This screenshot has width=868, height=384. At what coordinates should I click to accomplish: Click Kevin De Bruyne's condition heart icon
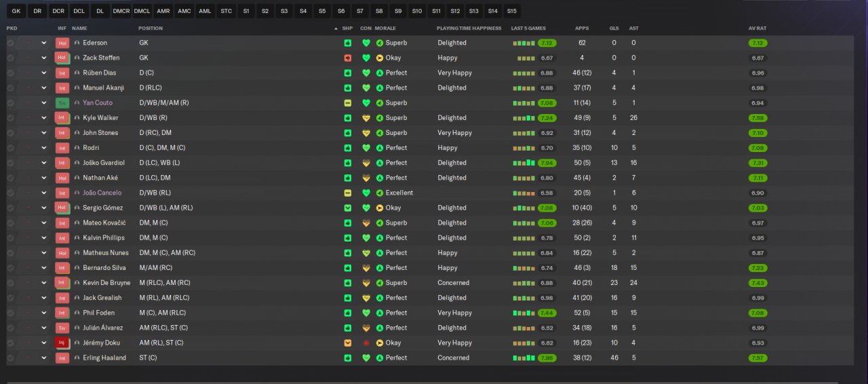click(366, 283)
